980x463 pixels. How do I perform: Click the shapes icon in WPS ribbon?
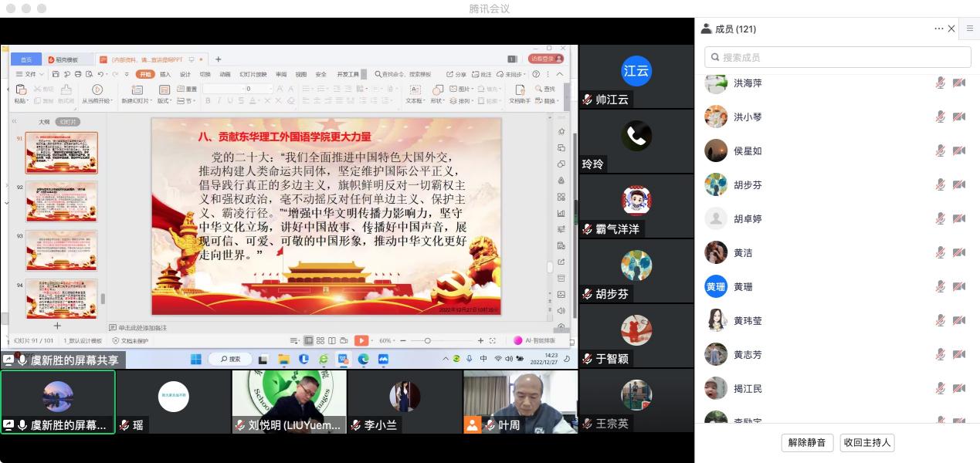(x=437, y=90)
